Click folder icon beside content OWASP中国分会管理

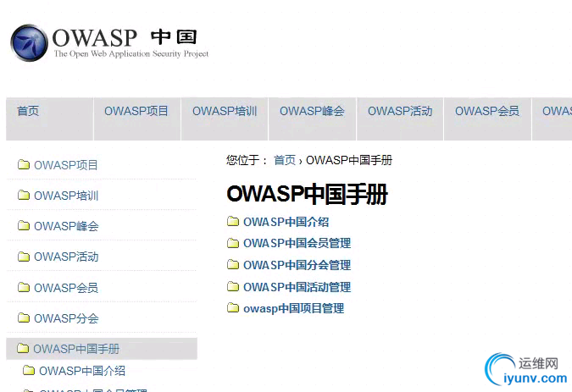click(233, 264)
